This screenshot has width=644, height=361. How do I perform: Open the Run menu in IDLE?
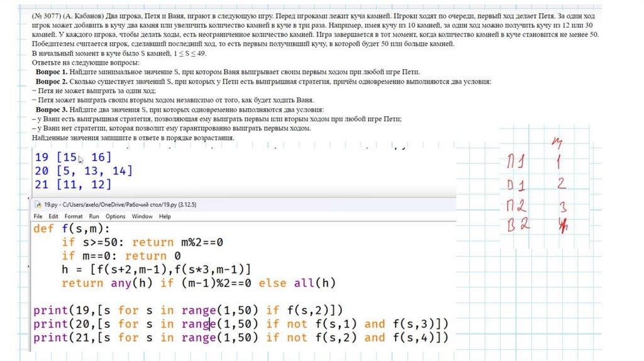pos(94,216)
